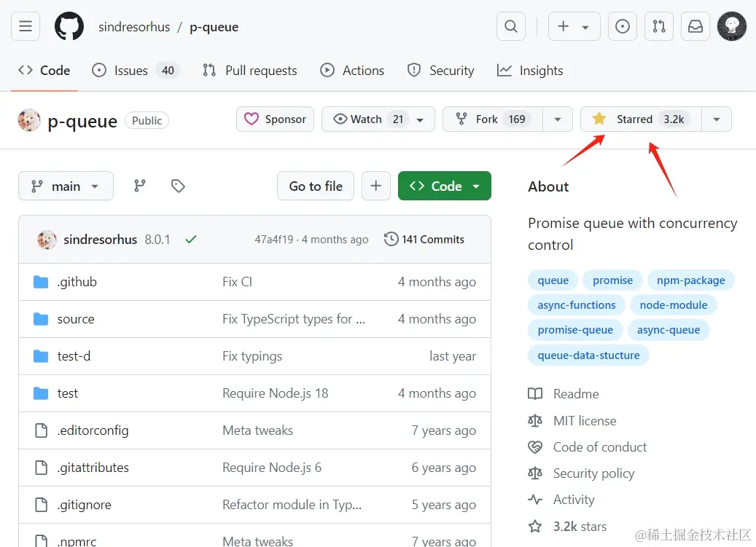The image size is (756, 547).
Task: Click the 'Require Node.js 6' commit message
Action: tap(272, 468)
